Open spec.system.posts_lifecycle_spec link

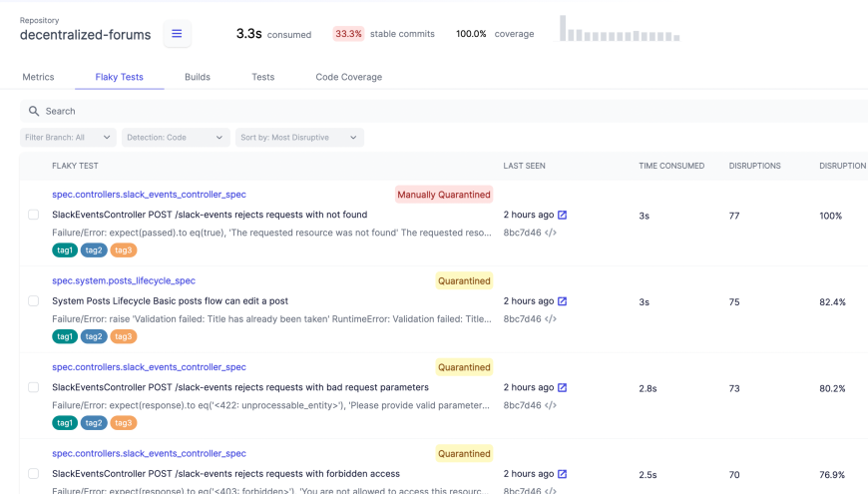(124, 281)
